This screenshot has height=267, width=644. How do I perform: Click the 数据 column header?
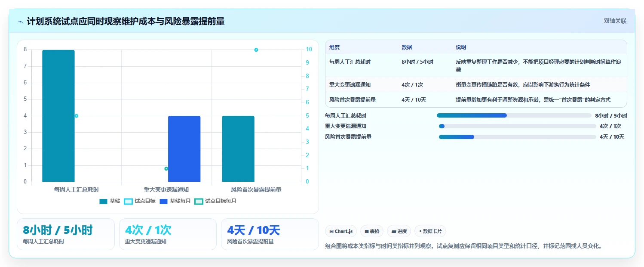pos(407,47)
